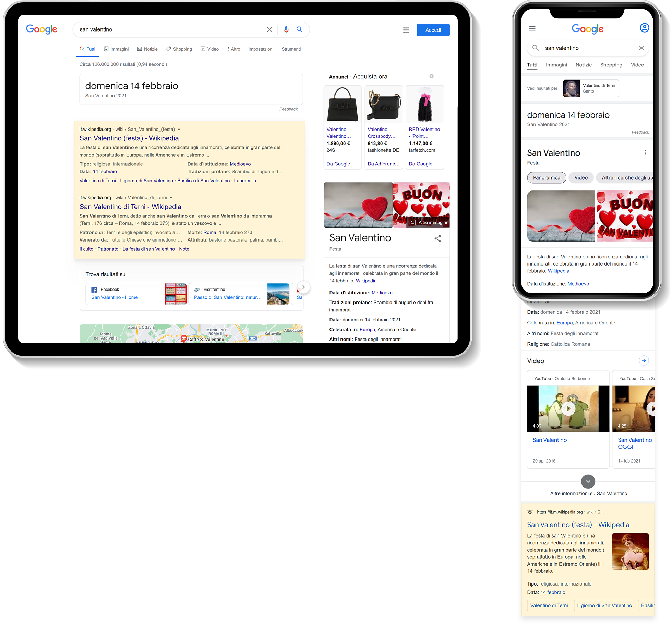Click the ads info icon beside Acquista ora
Viewport: 672px width, 628px height.
pyautogui.click(x=431, y=76)
